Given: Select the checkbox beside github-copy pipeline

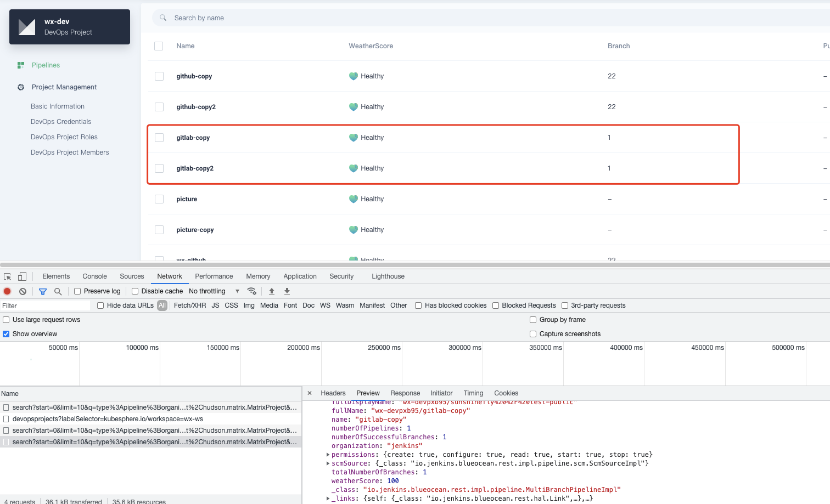Looking at the screenshot, I should [x=159, y=76].
